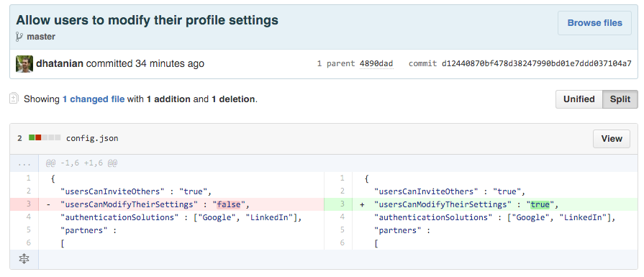The height and width of the screenshot is (277, 644).
Task: Click the commit title heading
Action: (147, 19)
